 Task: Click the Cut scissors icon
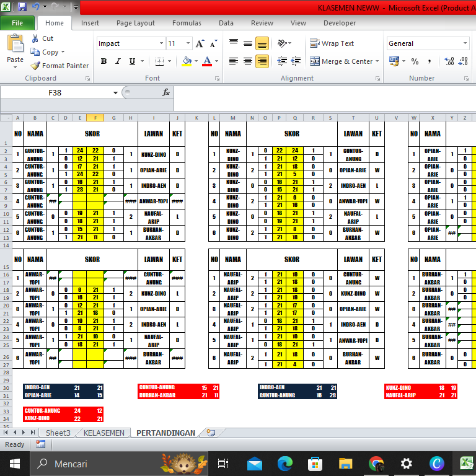tap(35, 38)
